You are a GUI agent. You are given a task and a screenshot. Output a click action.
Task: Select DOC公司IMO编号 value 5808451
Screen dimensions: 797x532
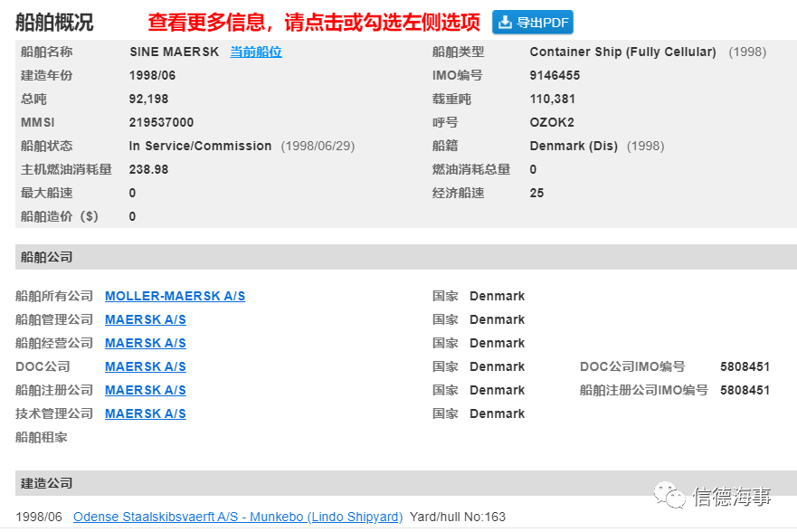(x=745, y=366)
